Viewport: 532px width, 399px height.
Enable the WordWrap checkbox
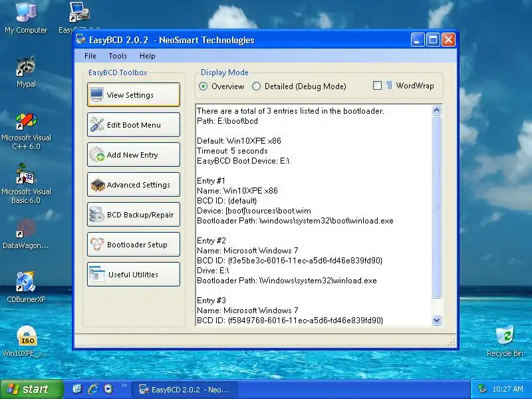[x=377, y=86]
